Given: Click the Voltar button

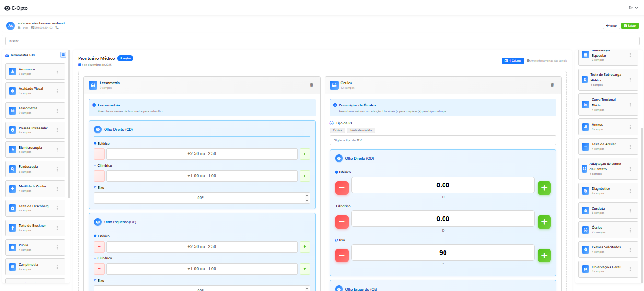Looking at the screenshot, I should point(611,26).
